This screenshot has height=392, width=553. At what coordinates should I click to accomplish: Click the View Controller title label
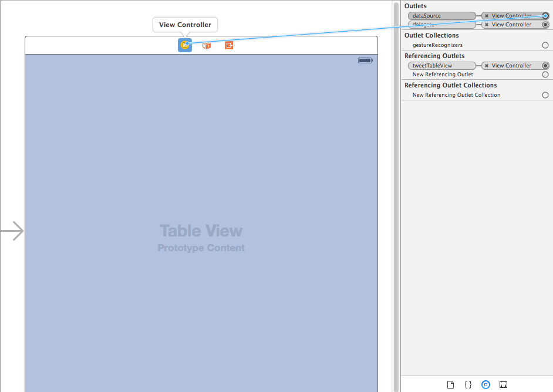click(184, 25)
